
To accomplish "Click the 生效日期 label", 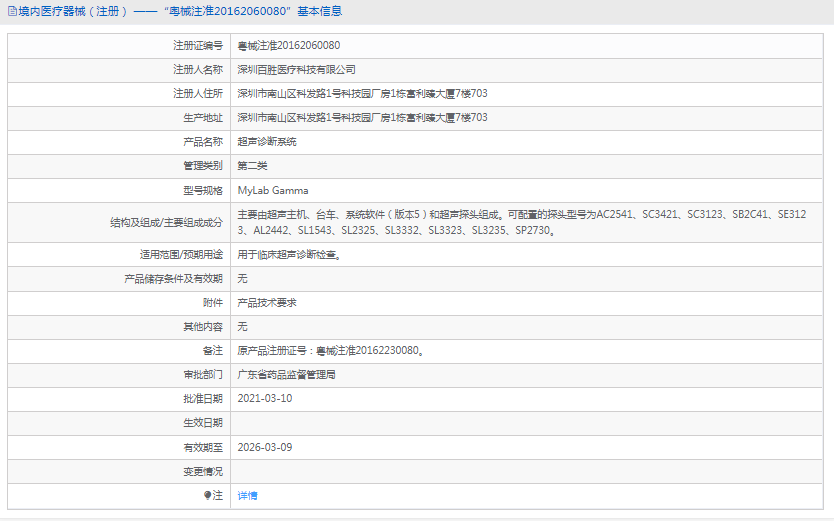I will coord(203,423).
